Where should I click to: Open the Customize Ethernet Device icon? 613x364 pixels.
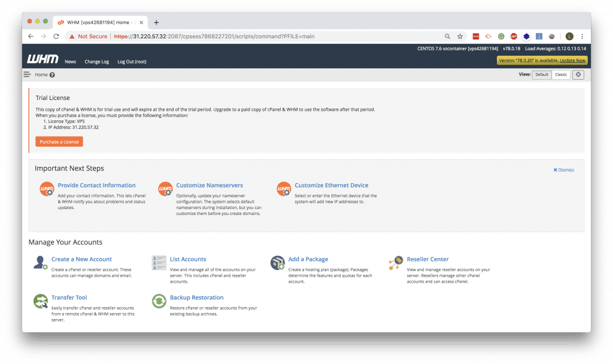tap(284, 189)
